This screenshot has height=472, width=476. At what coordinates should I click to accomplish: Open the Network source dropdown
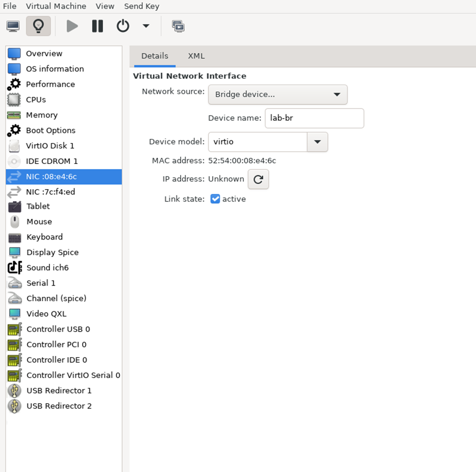[277, 94]
